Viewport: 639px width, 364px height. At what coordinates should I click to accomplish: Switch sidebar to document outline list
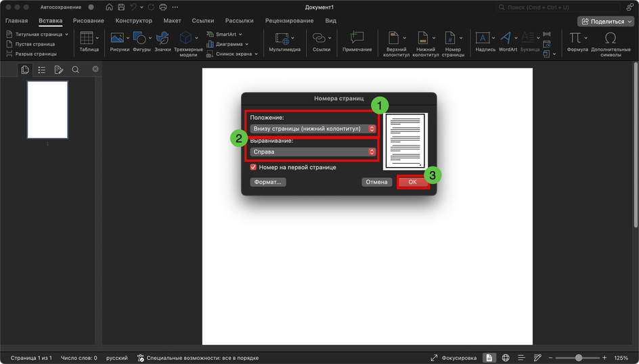[41, 70]
